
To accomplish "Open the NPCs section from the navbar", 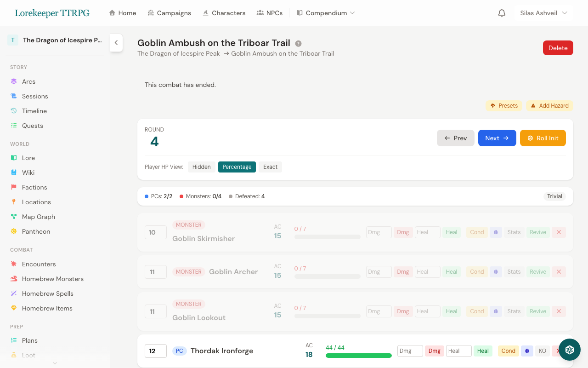I will [x=270, y=13].
